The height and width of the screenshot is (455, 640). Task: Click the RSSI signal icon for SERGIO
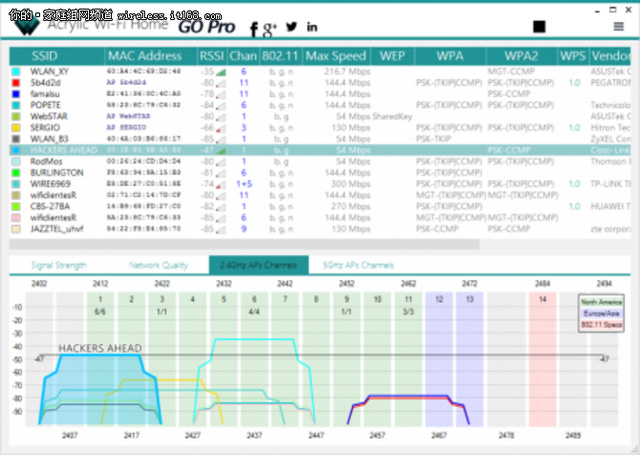(221, 129)
